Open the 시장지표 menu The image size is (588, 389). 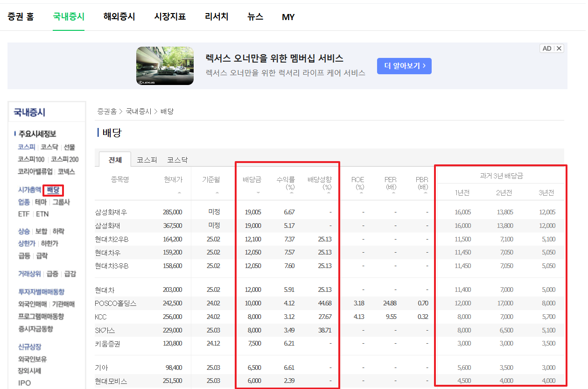170,16
